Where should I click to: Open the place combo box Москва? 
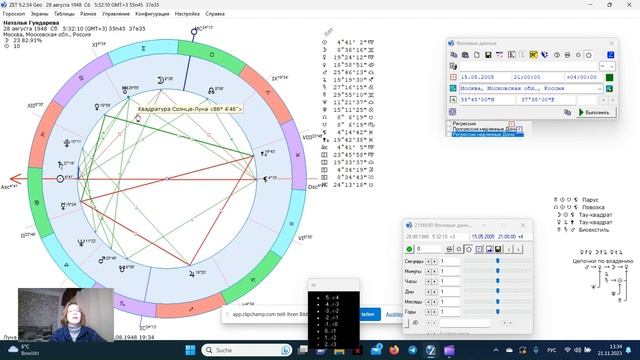click(531, 89)
